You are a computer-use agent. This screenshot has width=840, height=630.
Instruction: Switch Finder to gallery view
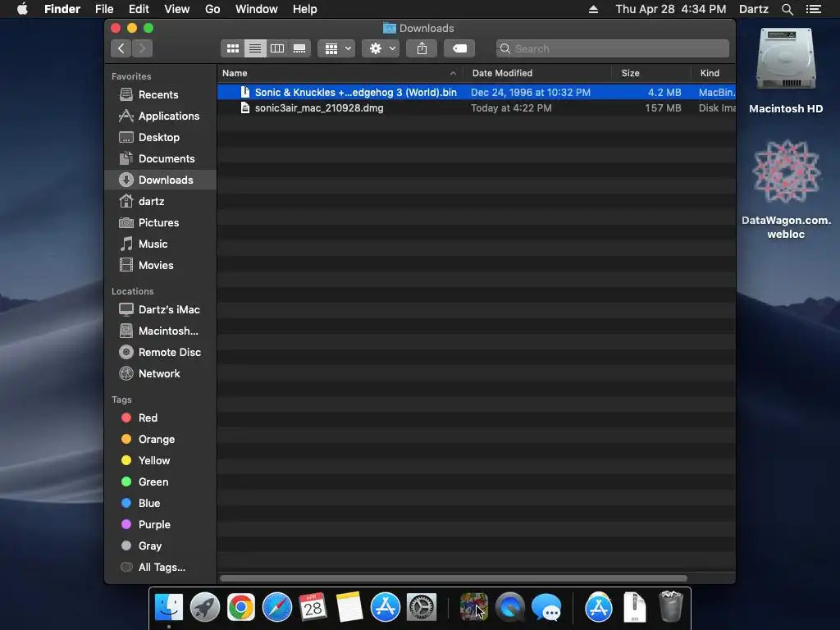tap(299, 48)
